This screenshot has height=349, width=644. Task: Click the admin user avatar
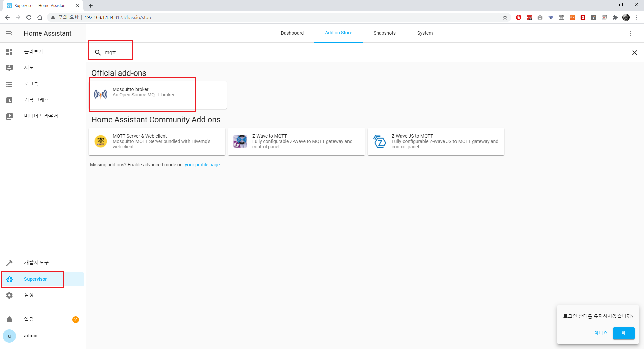pyautogui.click(x=9, y=336)
